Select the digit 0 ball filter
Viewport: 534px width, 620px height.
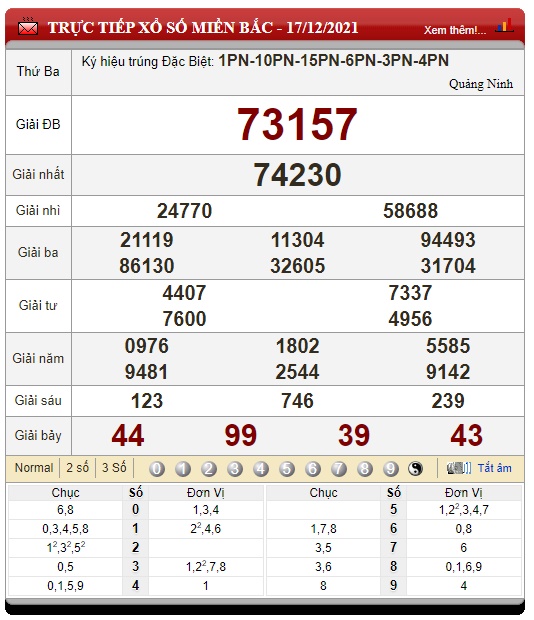(x=157, y=469)
